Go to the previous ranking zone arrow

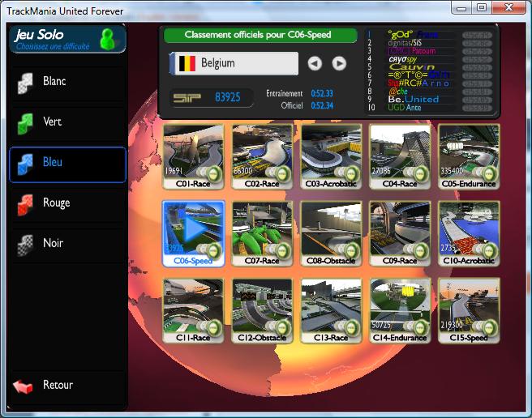(315, 63)
